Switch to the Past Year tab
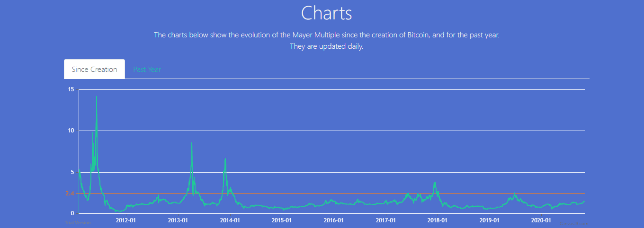 click(147, 70)
